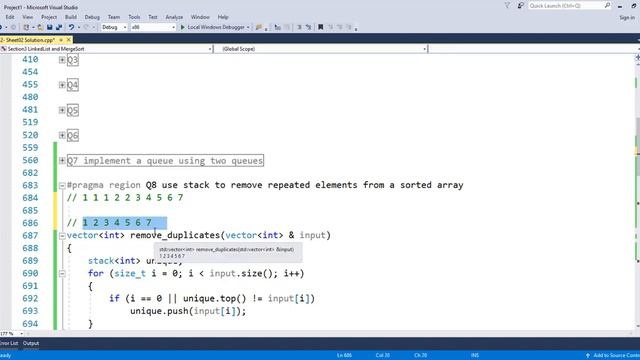Viewport: 640px width, 360px height.
Task: Open the Project menu
Action: point(49,17)
